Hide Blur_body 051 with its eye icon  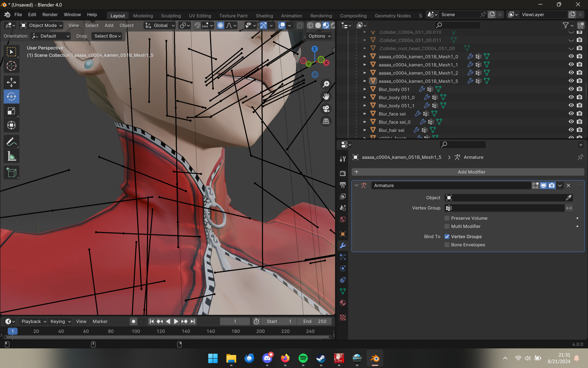(x=571, y=89)
